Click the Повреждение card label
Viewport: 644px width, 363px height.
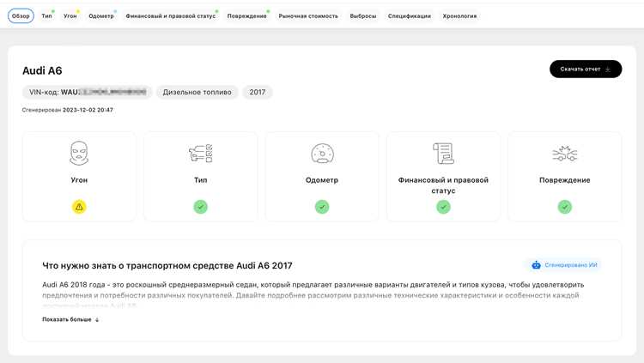(565, 180)
